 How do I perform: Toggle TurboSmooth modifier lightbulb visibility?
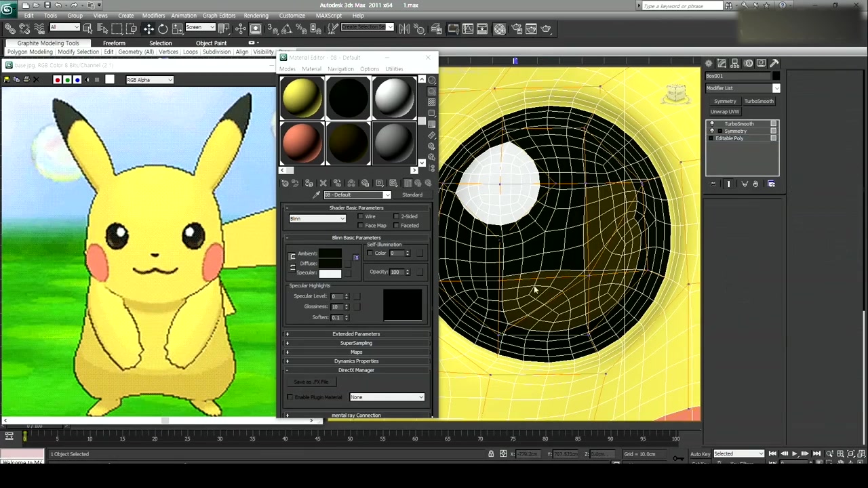(711, 124)
